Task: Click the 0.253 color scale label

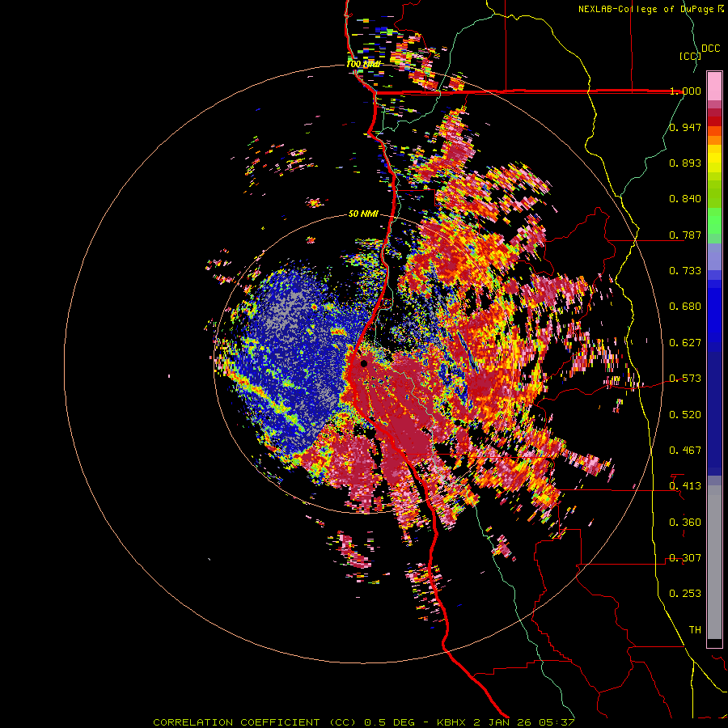Action: 685,594
